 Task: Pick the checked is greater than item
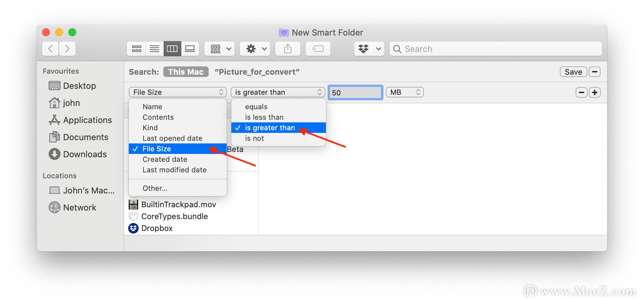pyautogui.click(x=279, y=128)
